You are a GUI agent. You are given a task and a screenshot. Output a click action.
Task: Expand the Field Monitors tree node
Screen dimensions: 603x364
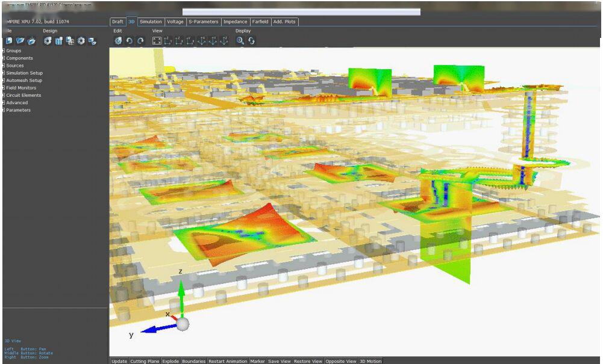click(3, 88)
